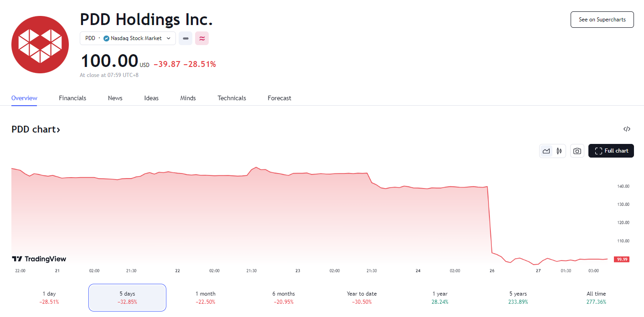
Task: Switch to candlestick chart style
Action: (x=559, y=151)
